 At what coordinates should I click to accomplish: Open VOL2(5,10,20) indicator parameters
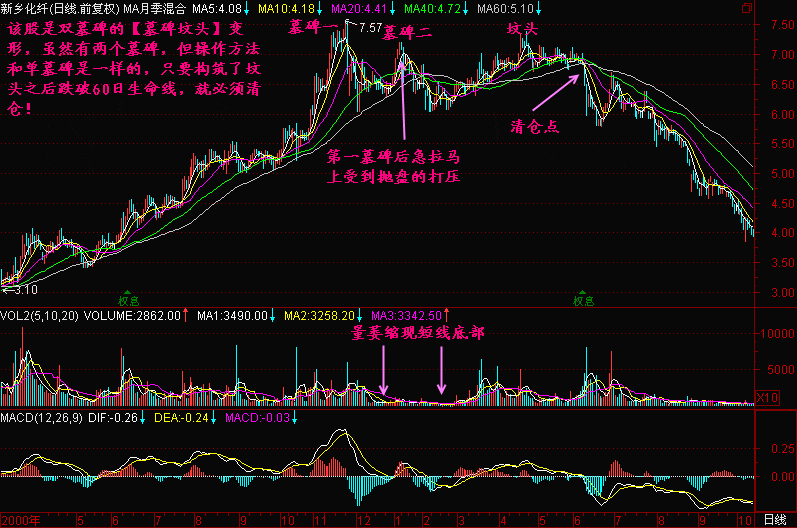click(x=41, y=315)
